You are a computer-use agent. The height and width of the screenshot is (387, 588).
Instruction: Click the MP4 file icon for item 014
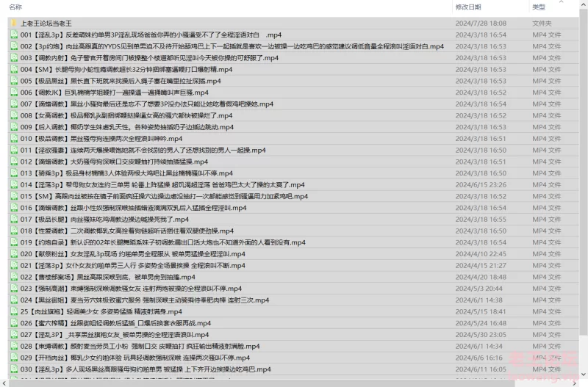coord(14,185)
